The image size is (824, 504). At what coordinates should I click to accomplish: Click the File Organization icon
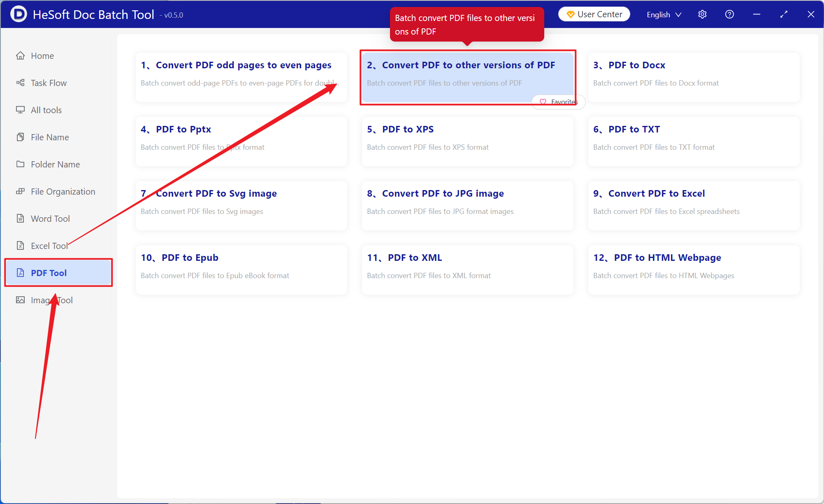(x=20, y=191)
